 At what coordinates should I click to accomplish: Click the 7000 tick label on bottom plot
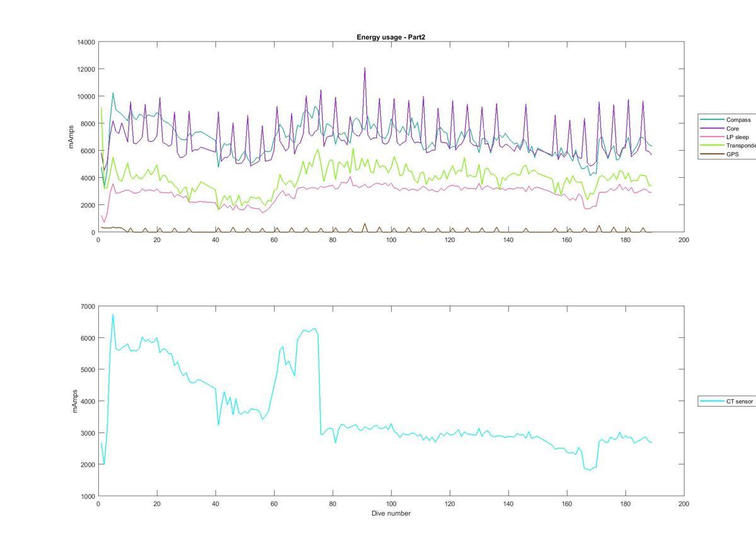click(88, 306)
